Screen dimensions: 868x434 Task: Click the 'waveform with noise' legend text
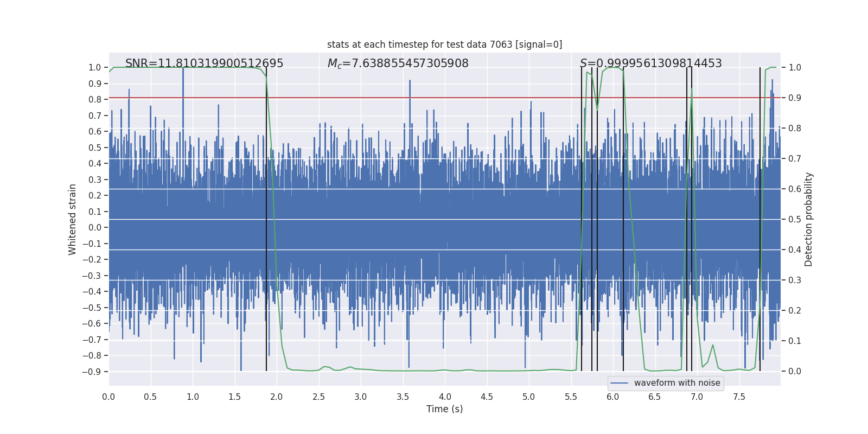[677, 383]
